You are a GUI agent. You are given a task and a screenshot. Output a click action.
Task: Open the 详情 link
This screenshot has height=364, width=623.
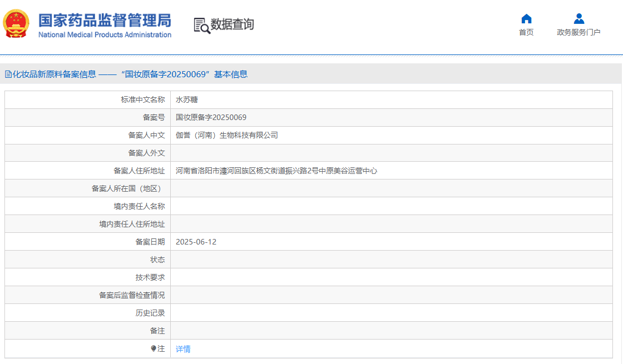point(183,349)
